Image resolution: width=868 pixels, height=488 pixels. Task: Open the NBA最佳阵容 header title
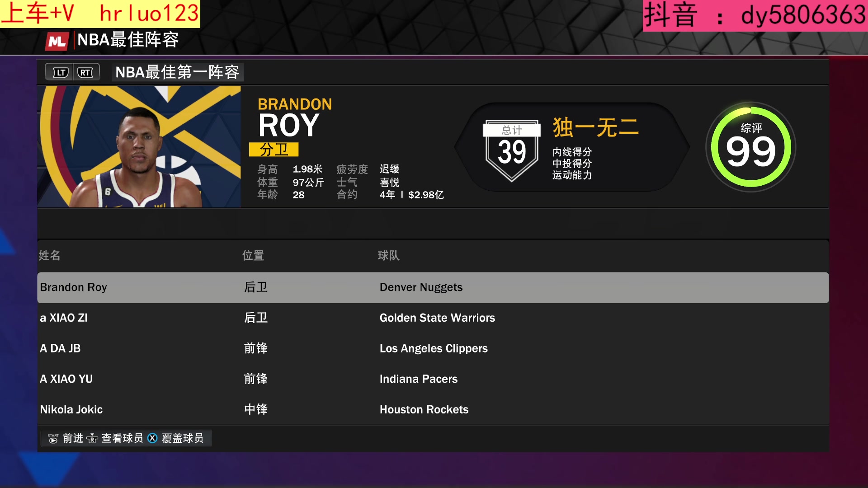pyautogui.click(x=128, y=40)
